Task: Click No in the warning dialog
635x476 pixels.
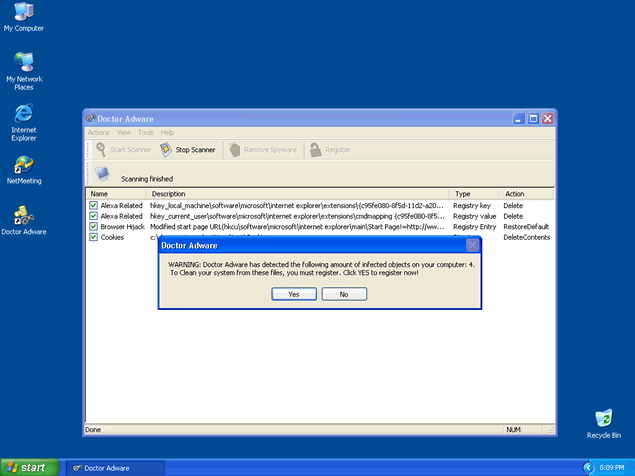Action: point(344,294)
